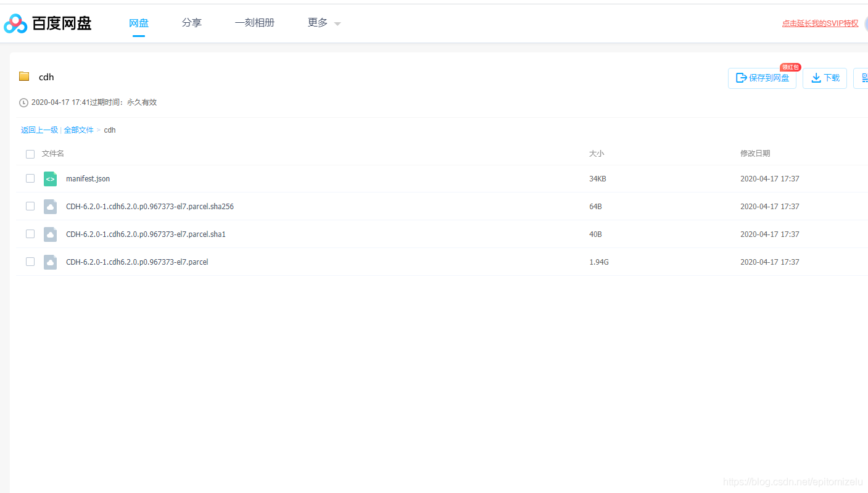Click the 34KB size value

pos(598,179)
